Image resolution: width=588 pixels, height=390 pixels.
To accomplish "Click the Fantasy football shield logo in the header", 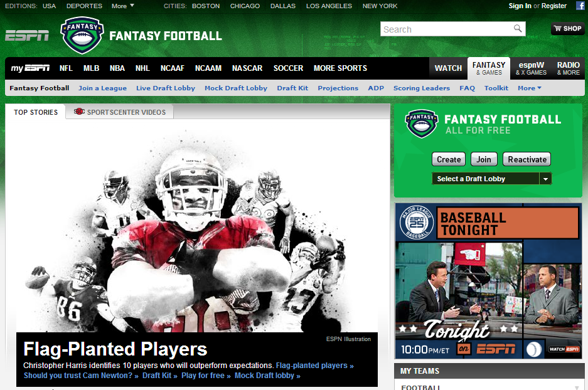I will 82,35.
